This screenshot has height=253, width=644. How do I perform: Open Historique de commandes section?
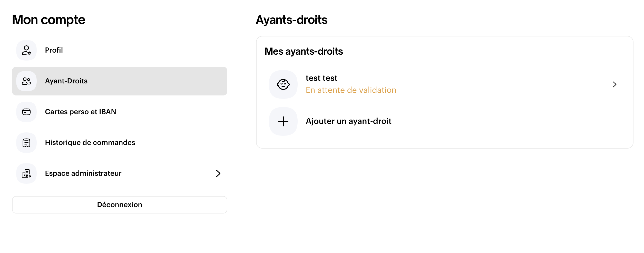click(90, 143)
